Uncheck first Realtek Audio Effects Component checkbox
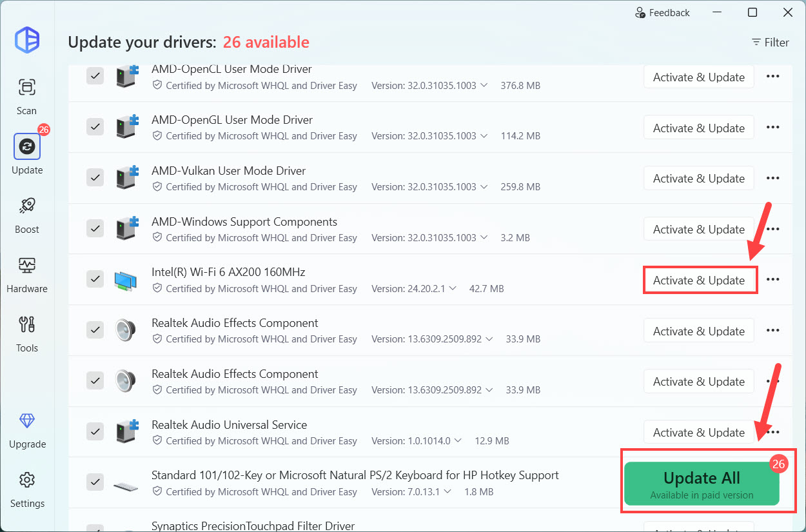 point(95,330)
